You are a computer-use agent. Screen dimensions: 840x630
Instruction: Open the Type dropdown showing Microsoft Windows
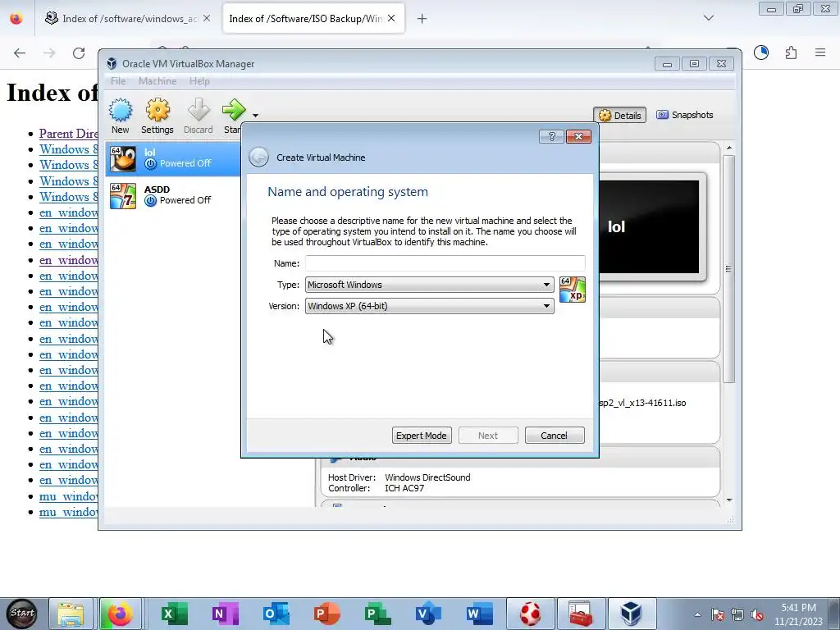coord(430,285)
